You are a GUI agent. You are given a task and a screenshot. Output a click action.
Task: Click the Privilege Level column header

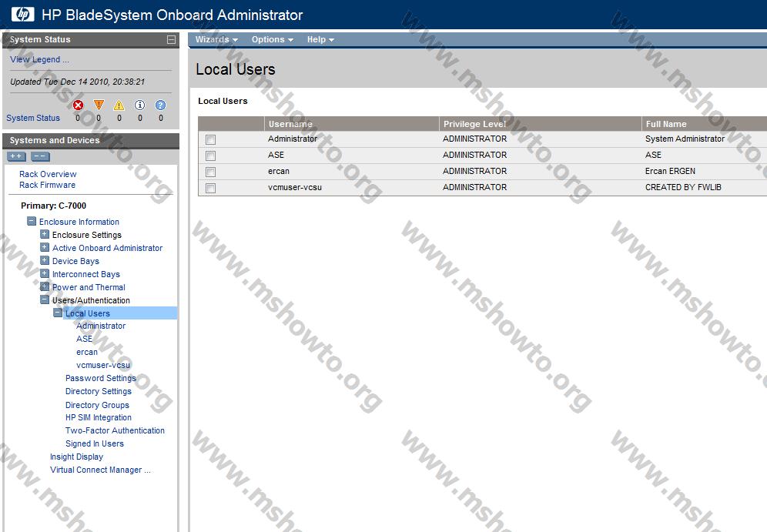[x=540, y=124]
